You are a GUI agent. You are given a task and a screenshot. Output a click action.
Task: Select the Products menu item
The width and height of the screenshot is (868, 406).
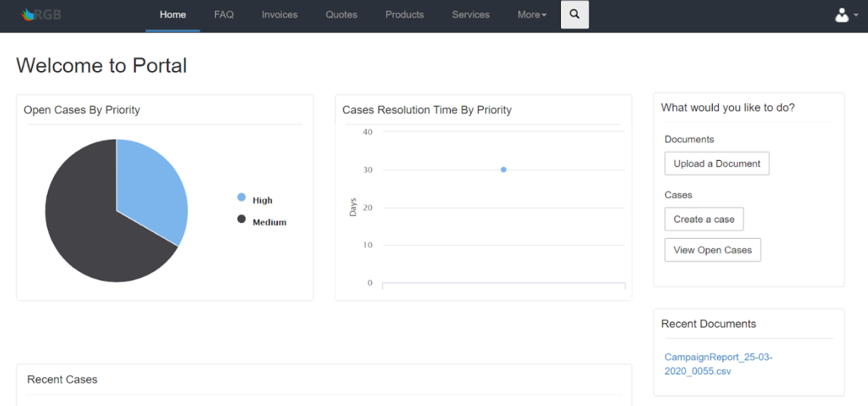coord(404,14)
